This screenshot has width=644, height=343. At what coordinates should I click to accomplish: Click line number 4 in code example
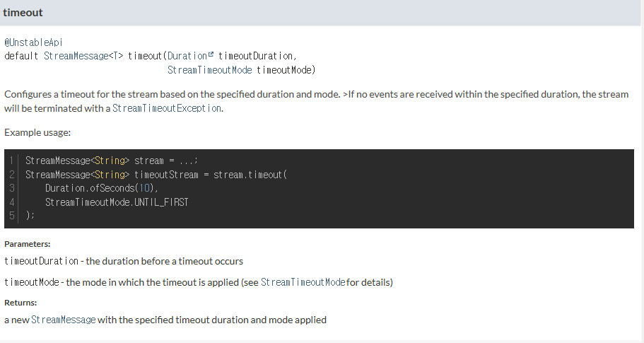point(13,202)
